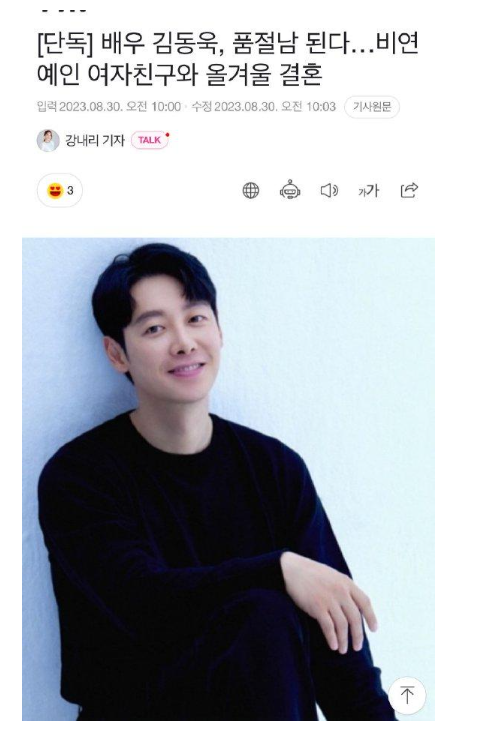Open the robot article summary bot
Viewport: 498px width, 742px height.
pos(290,190)
